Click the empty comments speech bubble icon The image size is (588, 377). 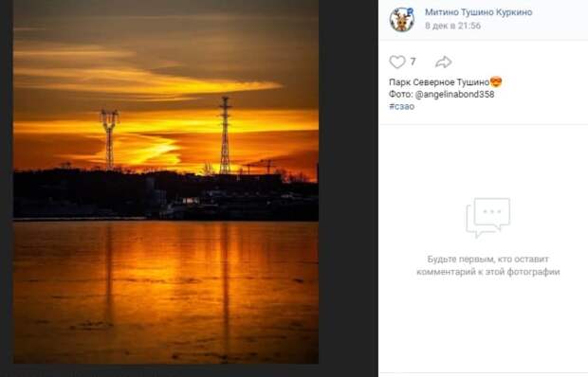click(487, 218)
